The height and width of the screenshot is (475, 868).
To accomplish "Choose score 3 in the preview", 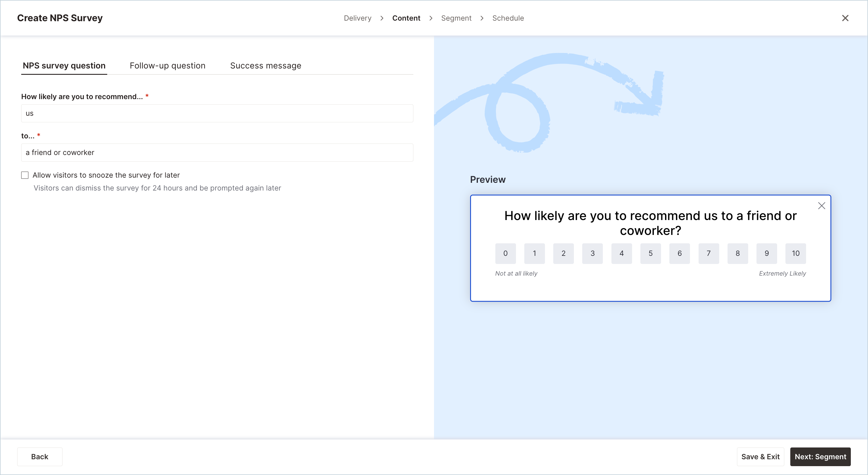I will pos(592,254).
